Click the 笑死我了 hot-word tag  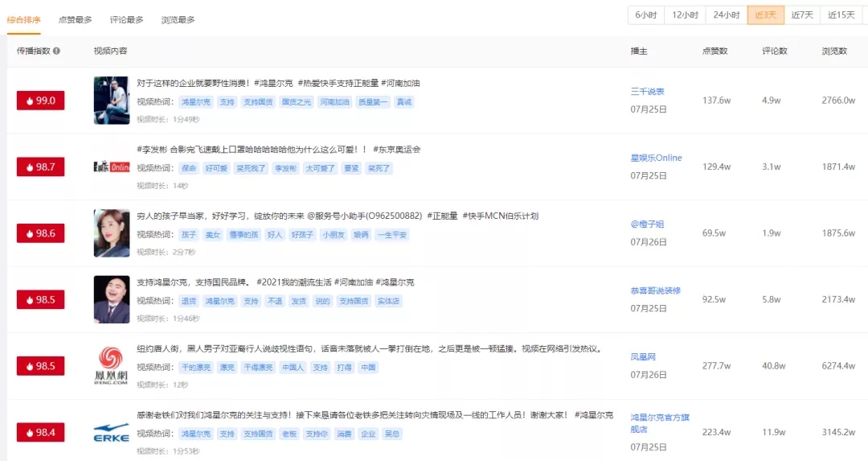251,168
